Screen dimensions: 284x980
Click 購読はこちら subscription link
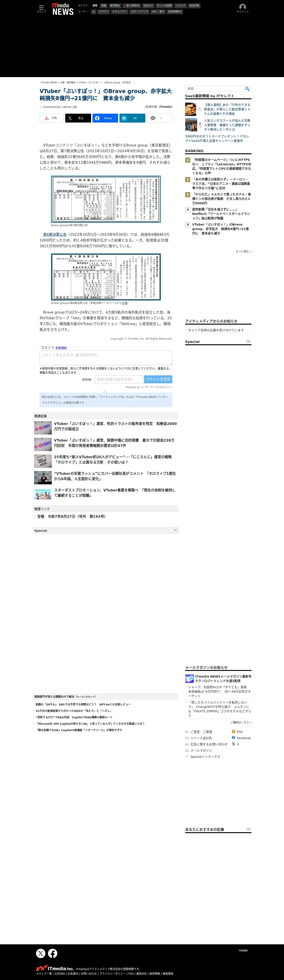tap(241, 722)
